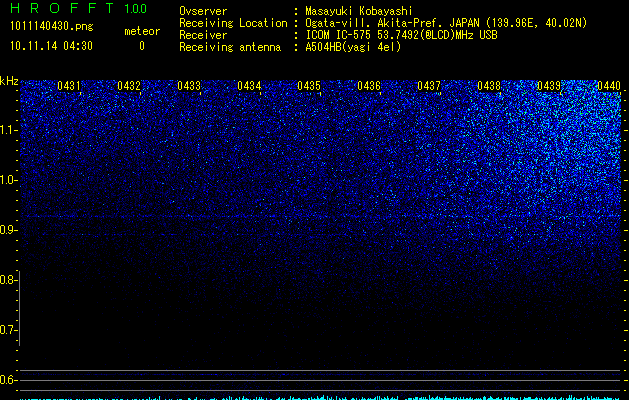
Task: Click the 1.1 frequency axis label
Action: tap(9, 130)
